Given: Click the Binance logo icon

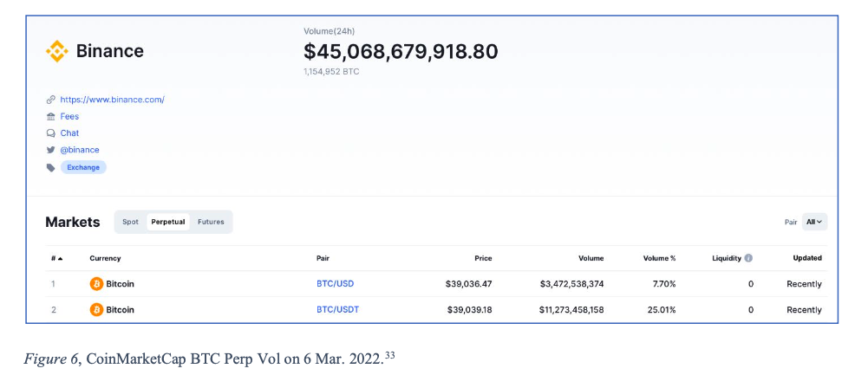Looking at the screenshot, I should (x=56, y=52).
